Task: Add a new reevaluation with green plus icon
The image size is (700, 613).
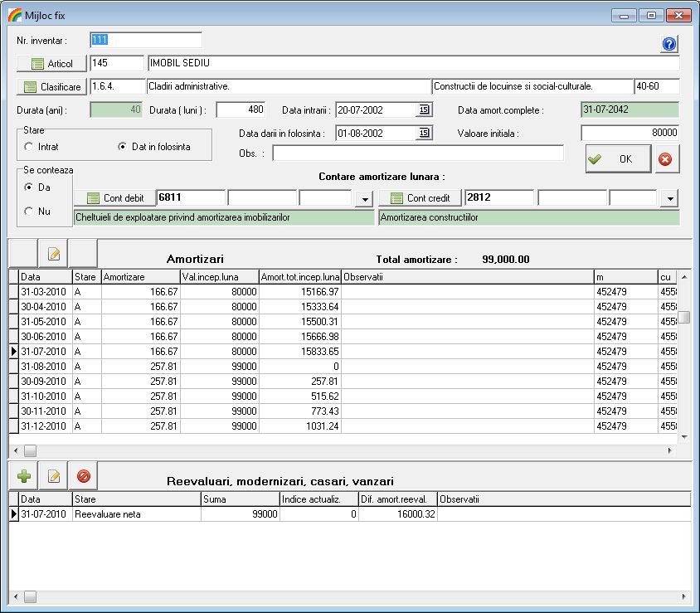Action: [x=23, y=476]
